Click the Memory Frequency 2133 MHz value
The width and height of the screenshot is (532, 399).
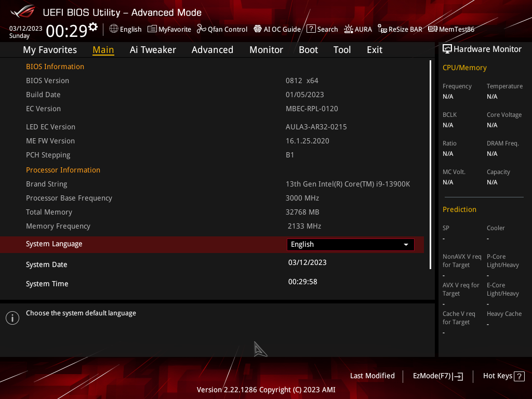tap(304, 227)
